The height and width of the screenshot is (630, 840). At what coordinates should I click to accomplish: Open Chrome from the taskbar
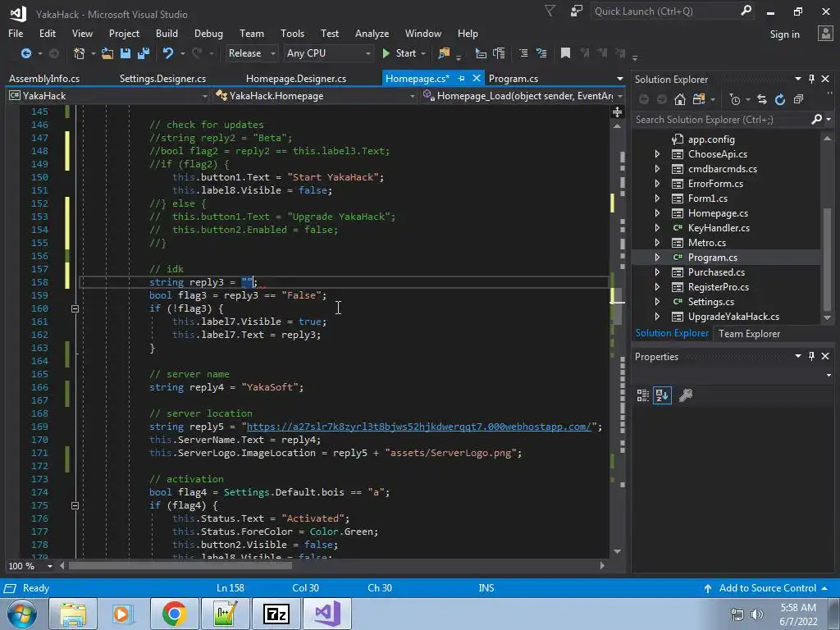pyautogui.click(x=174, y=614)
